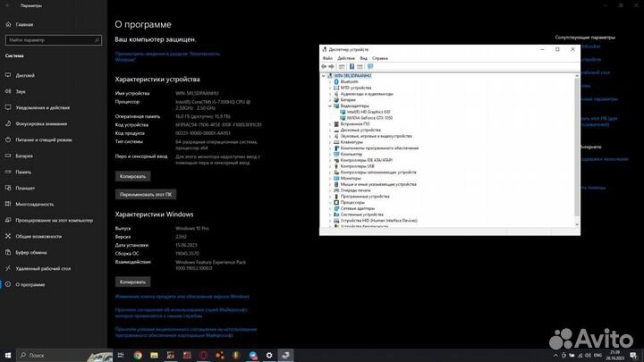Image resolution: width=644 pixels, height=362 pixels.
Task: Click the Батареи category icon in Device Manager
Action: click(336, 100)
